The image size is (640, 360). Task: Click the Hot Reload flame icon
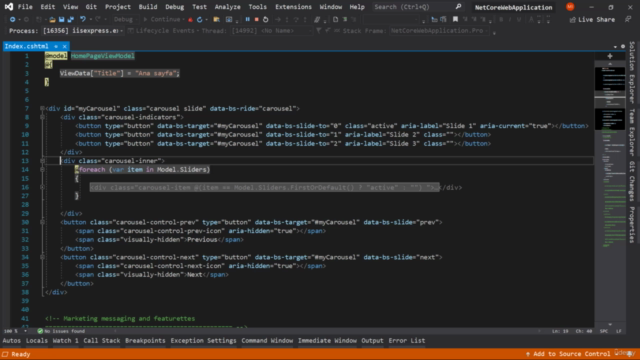[190, 19]
